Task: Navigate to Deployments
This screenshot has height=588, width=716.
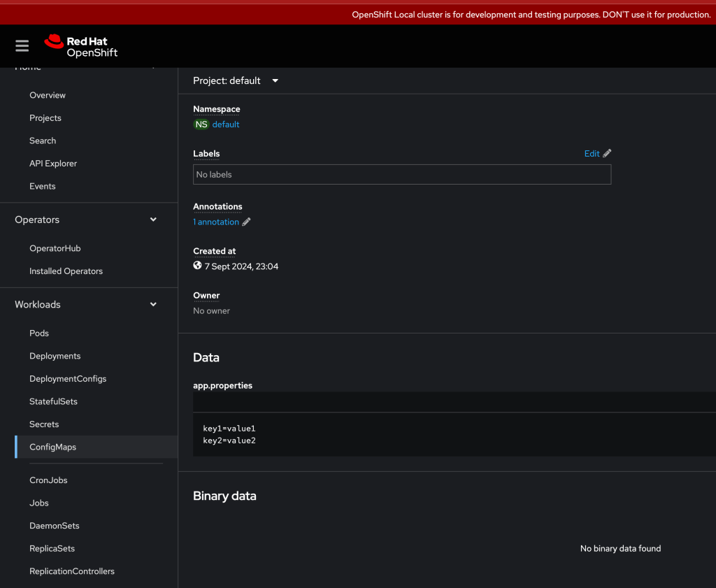Action: [x=55, y=356]
